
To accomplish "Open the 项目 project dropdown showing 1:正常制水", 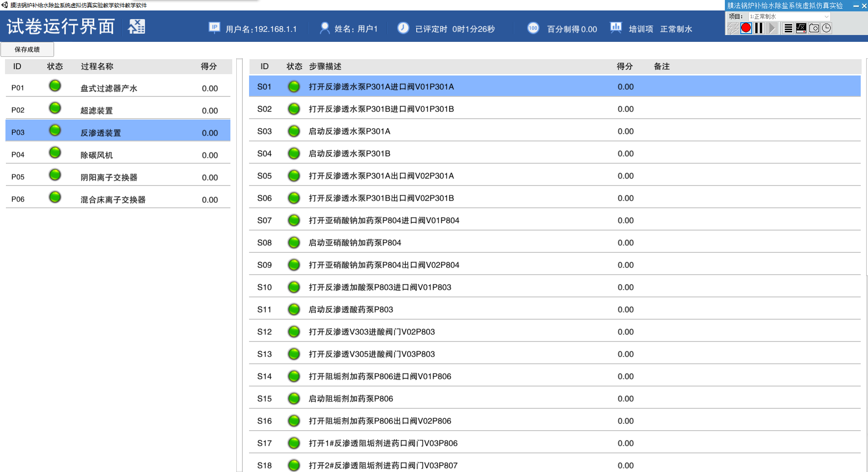I will [789, 16].
